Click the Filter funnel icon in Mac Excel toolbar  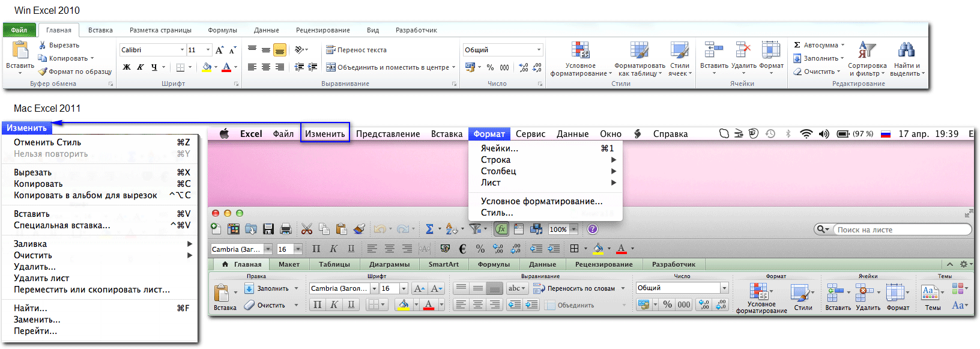[x=475, y=229]
